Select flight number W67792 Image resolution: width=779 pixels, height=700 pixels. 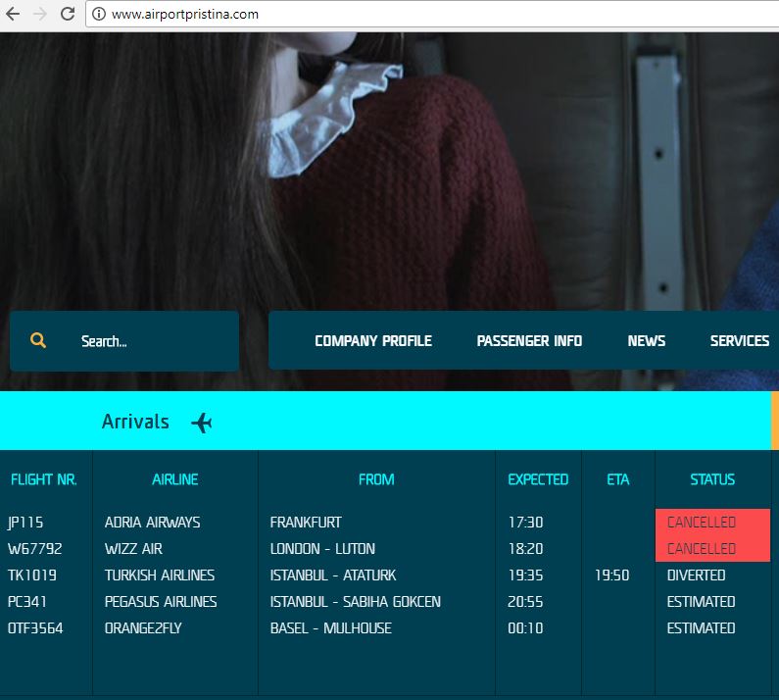click(34, 549)
